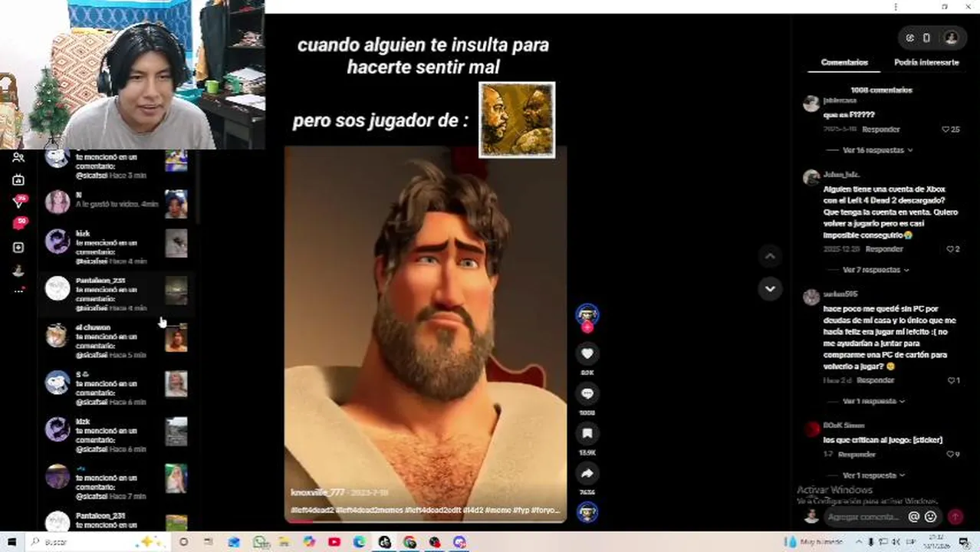Like the video with the heart icon

point(587,353)
